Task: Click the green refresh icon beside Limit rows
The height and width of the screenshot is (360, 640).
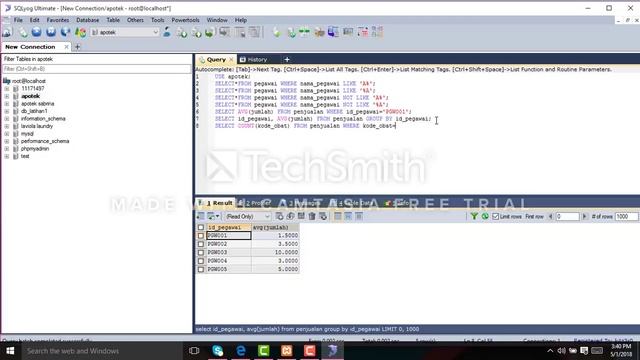Action: (485, 216)
